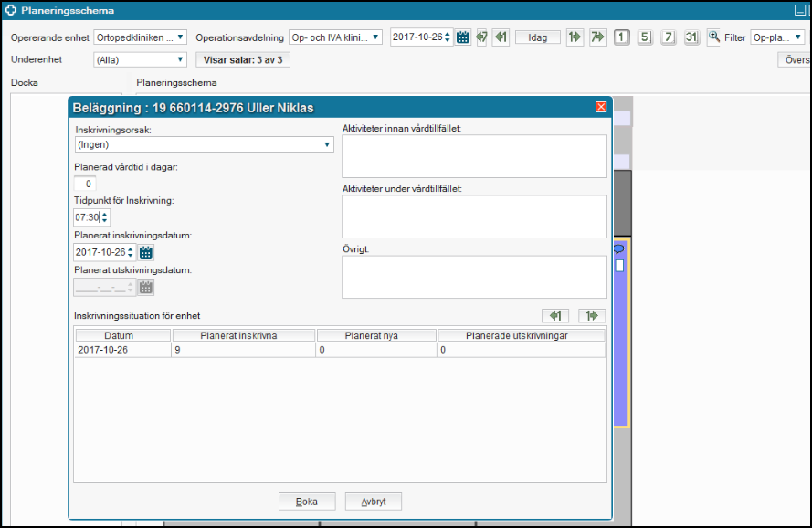
Task: Show next day in Inskrivningssituation
Action: pos(592,316)
